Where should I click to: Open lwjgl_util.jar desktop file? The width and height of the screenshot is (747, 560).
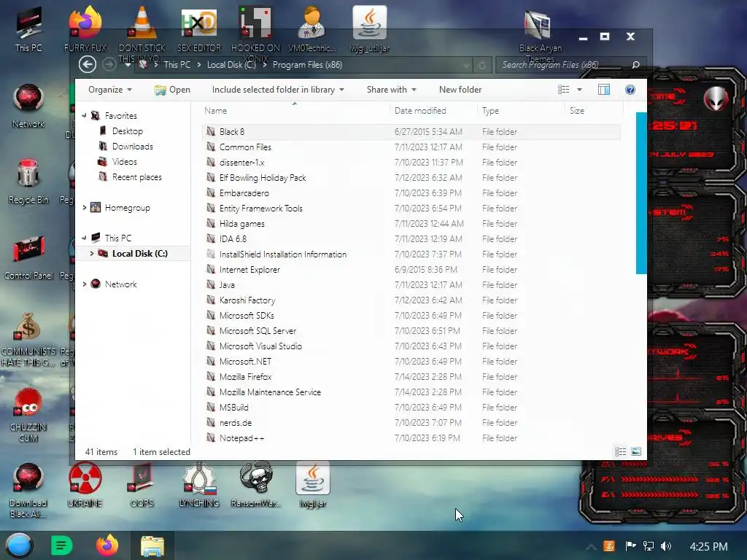coord(370,29)
